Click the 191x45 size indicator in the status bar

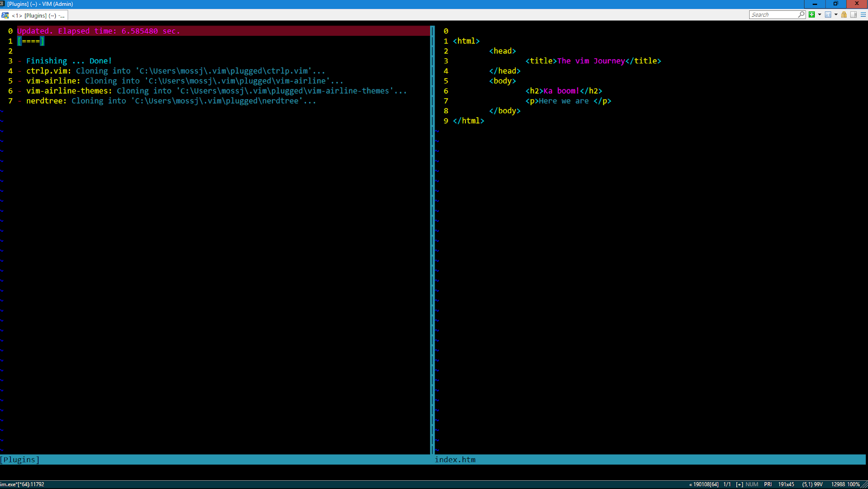pos(787,484)
